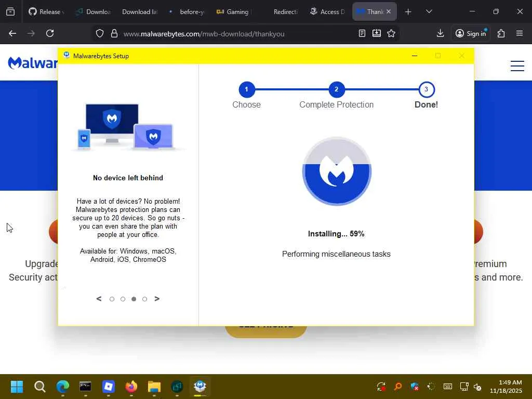This screenshot has height=399, width=532.
Task: Click the blue square app taskbar icon
Action: click(x=109, y=387)
